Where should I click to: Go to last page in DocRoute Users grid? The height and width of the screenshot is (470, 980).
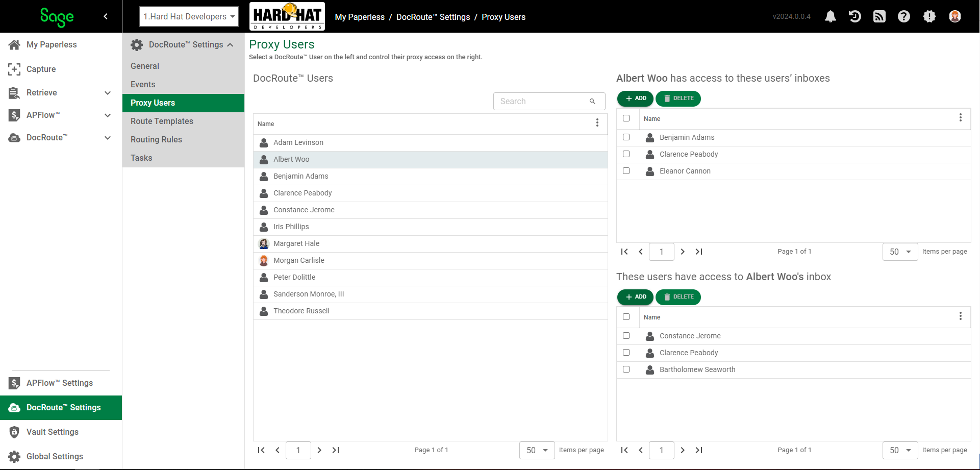[336, 450]
